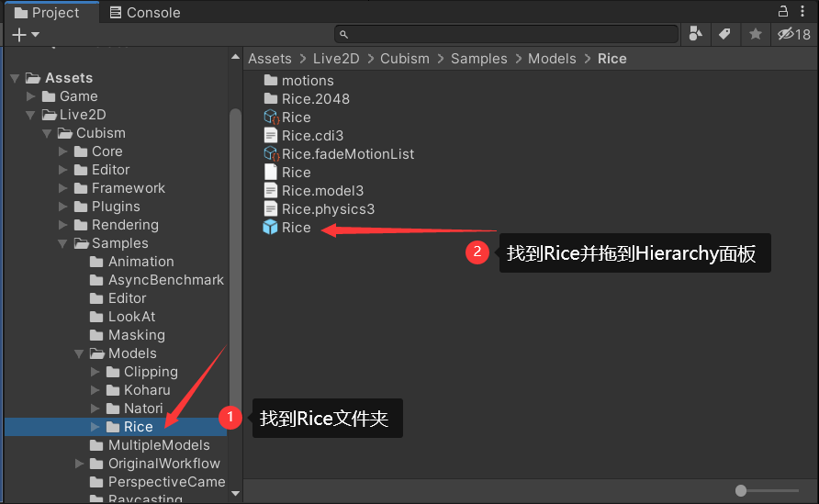Click the folder tree scroll up arrow

tap(236, 57)
